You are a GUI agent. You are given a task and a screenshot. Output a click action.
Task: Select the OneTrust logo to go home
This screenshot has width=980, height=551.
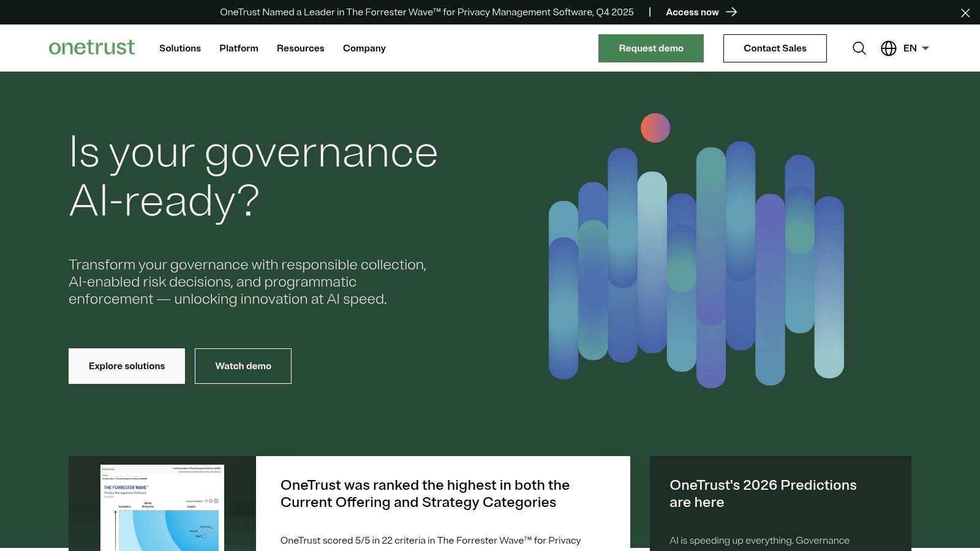click(91, 47)
